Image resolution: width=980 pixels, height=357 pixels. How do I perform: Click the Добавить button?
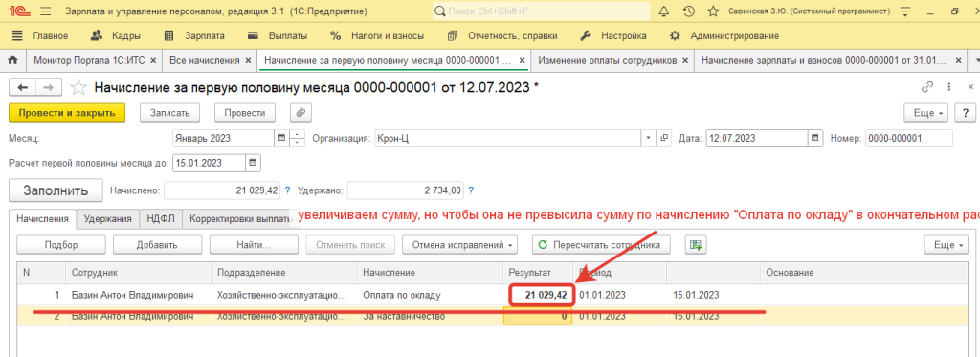coord(158,245)
